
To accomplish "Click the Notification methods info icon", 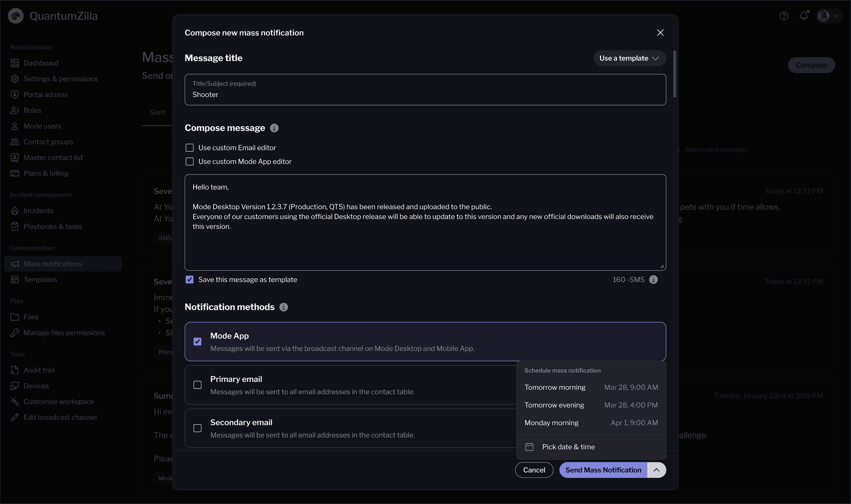I will tap(283, 307).
